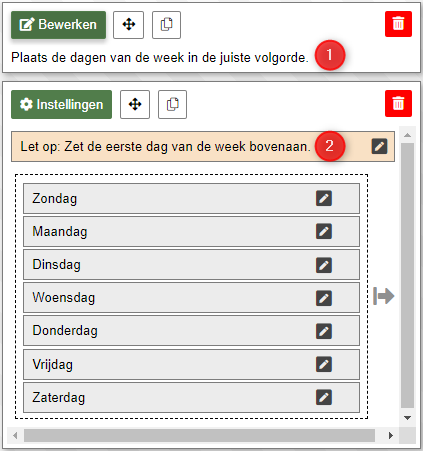The image size is (423, 451).
Task: Click the move icon next to Instellingen
Action: tap(135, 104)
